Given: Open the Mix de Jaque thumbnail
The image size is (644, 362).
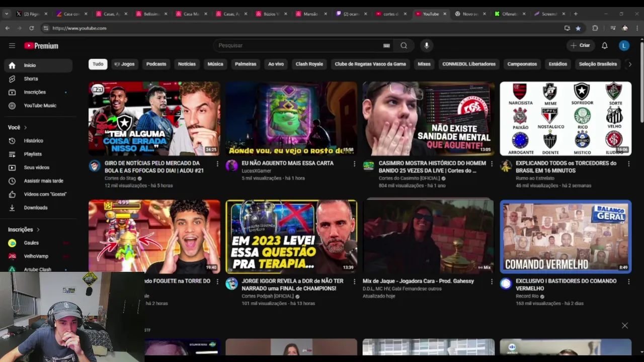Looking at the screenshot, I should pyautogui.click(x=429, y=236).
